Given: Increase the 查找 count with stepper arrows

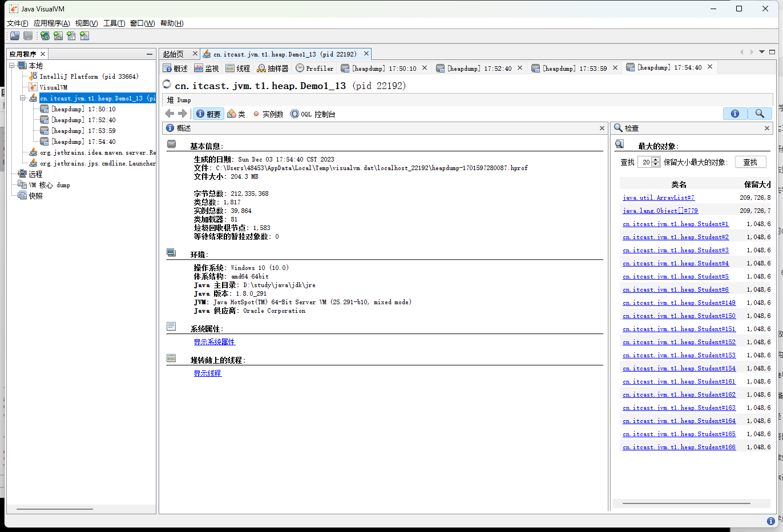Looking at the screenshot, I should click(x=656, y=159).
